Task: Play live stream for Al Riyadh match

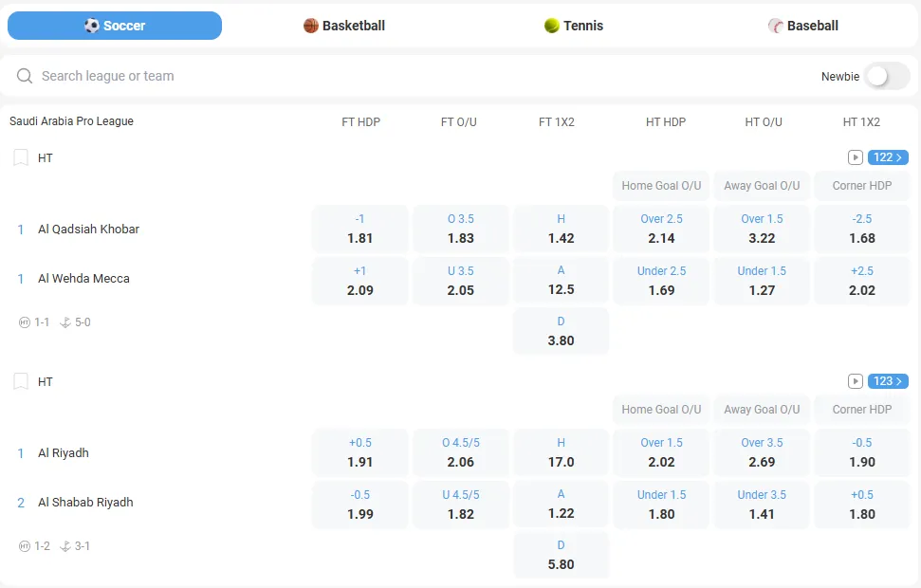Action: (855, 381)
